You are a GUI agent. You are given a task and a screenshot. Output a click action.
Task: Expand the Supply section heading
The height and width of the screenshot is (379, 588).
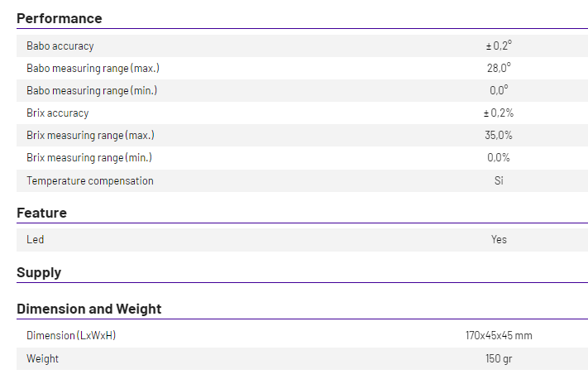point(39,272)
